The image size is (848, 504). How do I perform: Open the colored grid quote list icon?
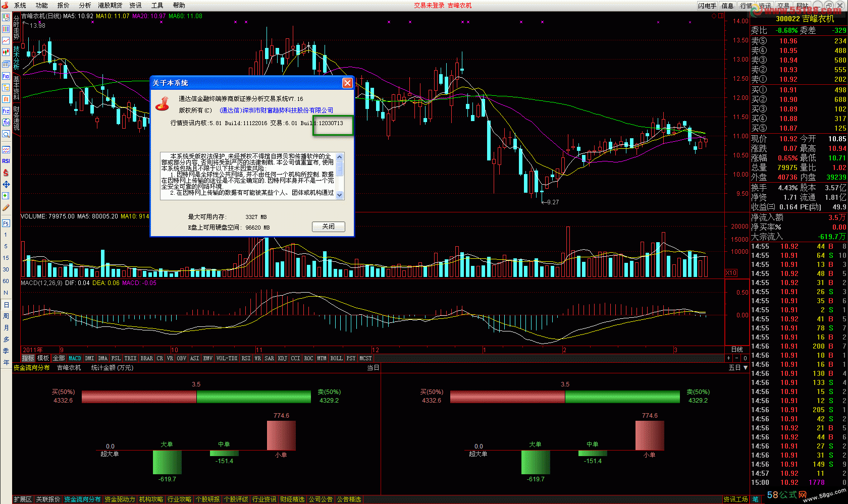pyautogui.click(x=6, y=29)
